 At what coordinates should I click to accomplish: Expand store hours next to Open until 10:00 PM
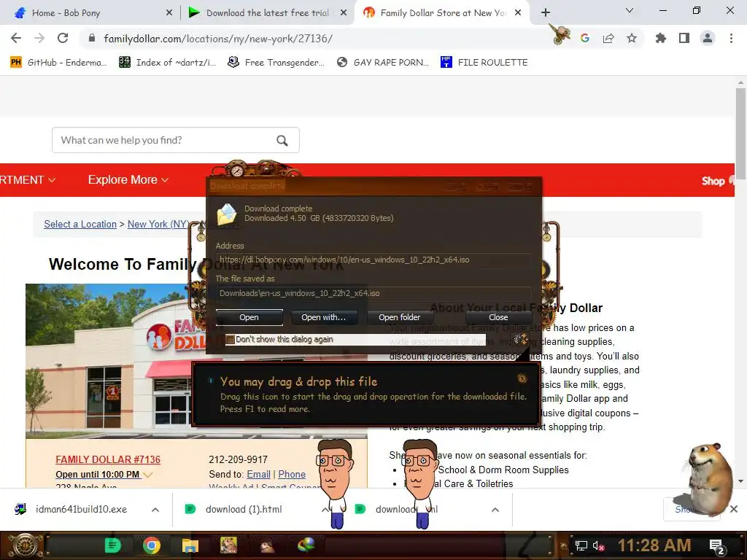[147, 475]
